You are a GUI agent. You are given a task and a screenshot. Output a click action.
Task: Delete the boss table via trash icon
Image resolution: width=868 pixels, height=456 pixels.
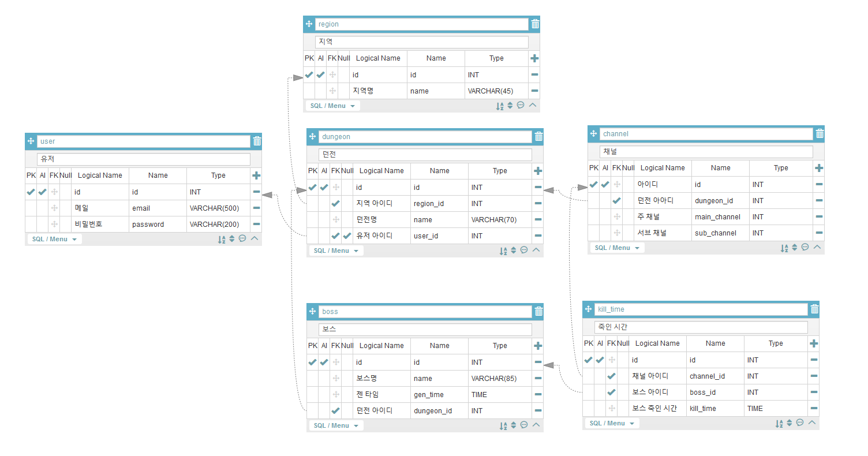[x=538, y=312]
